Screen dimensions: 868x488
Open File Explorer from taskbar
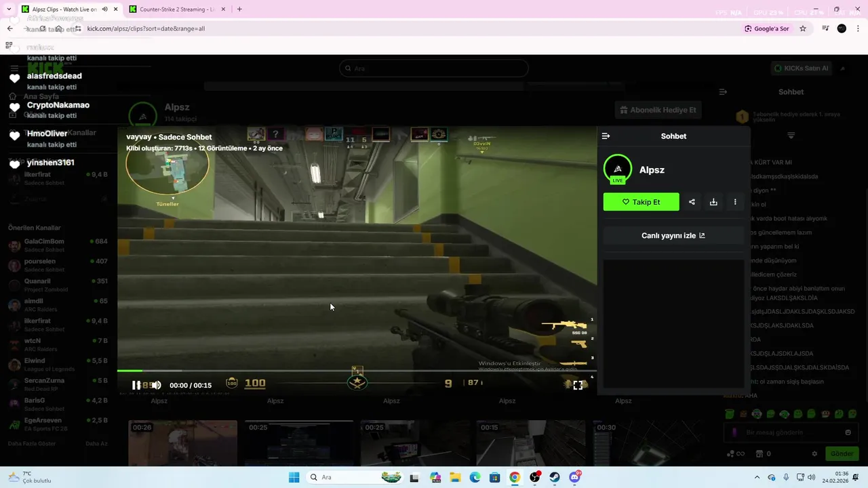click(x=455, y=477)
